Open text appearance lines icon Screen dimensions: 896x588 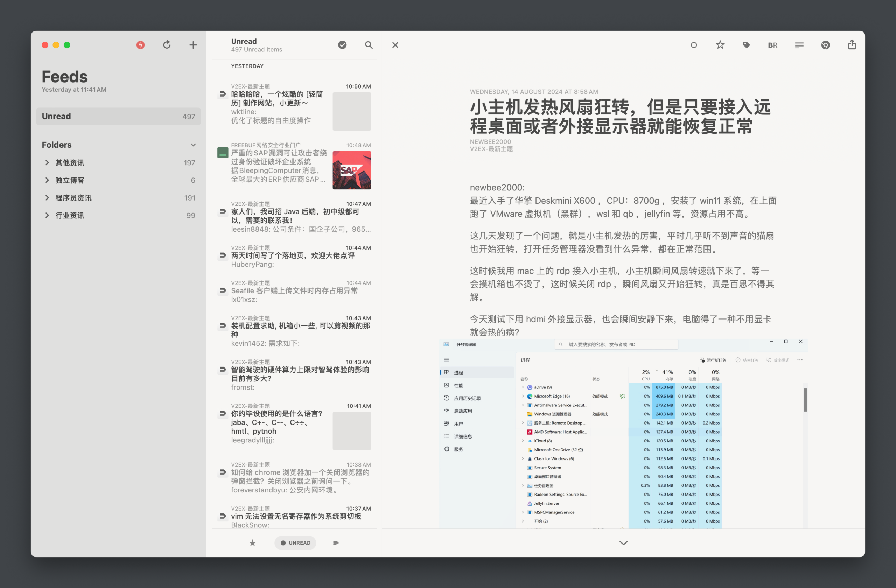pos(799,45)
